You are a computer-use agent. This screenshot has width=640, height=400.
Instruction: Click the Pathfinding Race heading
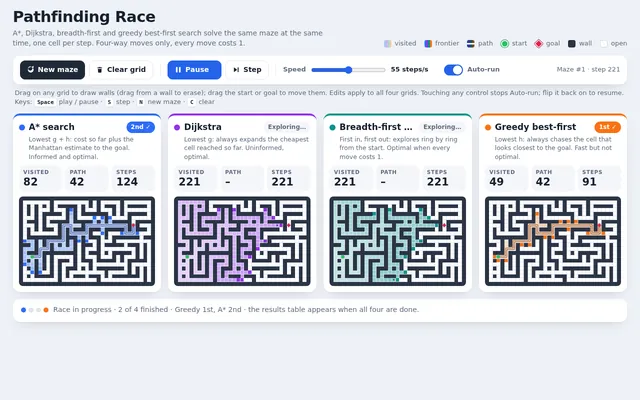(84, 17)
